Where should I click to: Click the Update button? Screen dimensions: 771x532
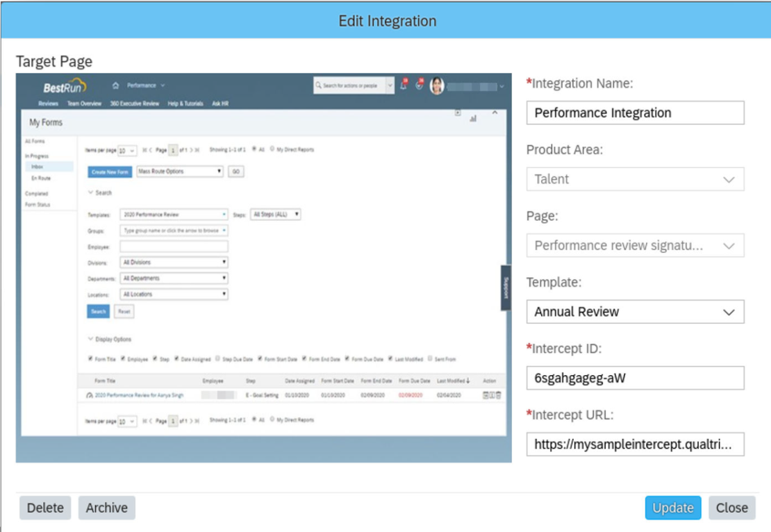pyautogui.click(x=672, y=508)
